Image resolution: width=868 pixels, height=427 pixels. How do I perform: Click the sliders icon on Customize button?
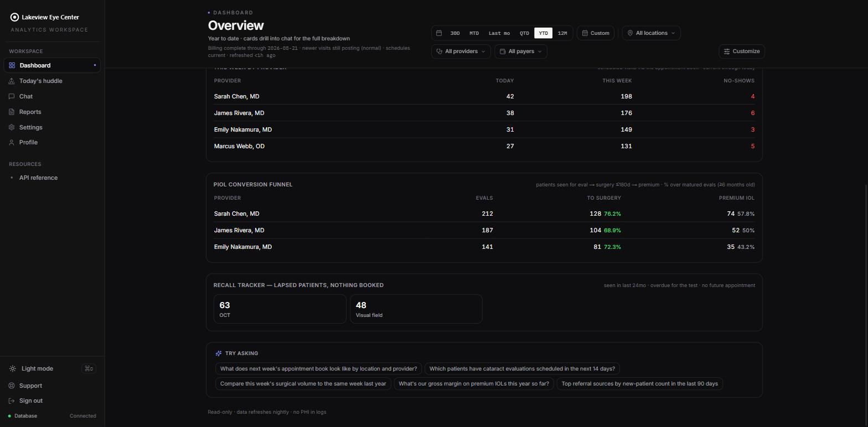[727, 51]
